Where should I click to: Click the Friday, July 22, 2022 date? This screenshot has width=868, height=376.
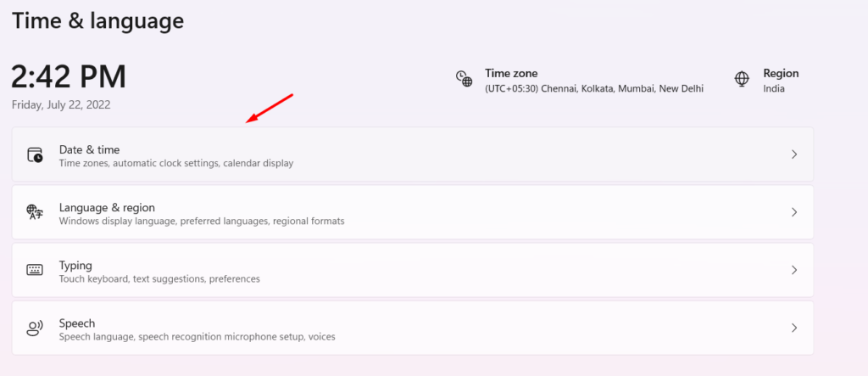pyautogui.click(x=61, y=105)
